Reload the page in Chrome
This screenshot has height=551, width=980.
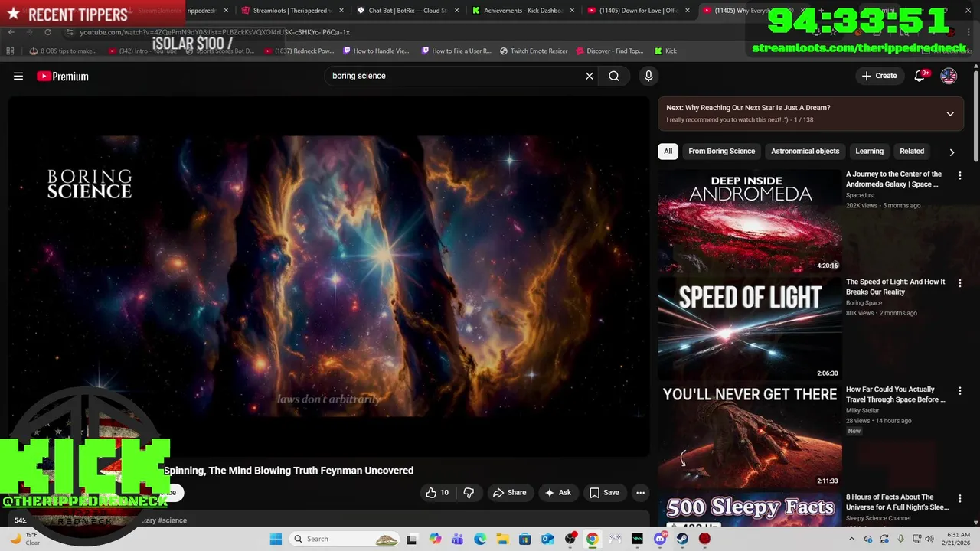click(47, 32)
